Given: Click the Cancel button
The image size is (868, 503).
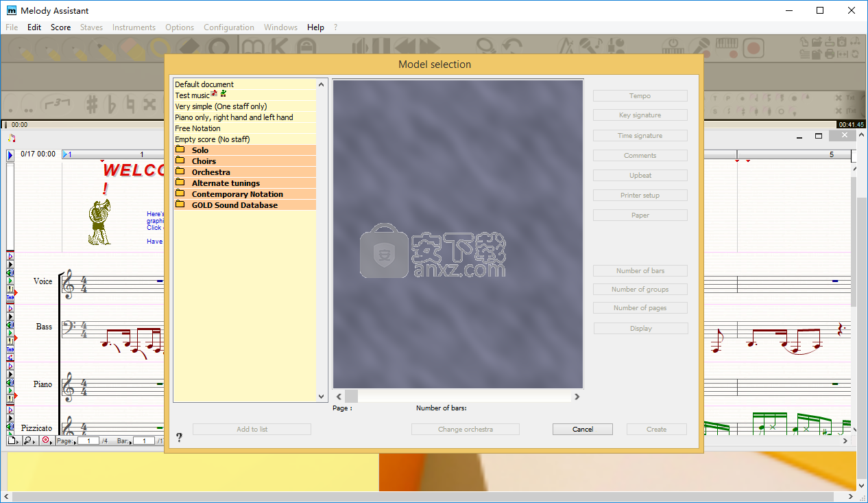Looking at the screenshot, I should point(583,430).
